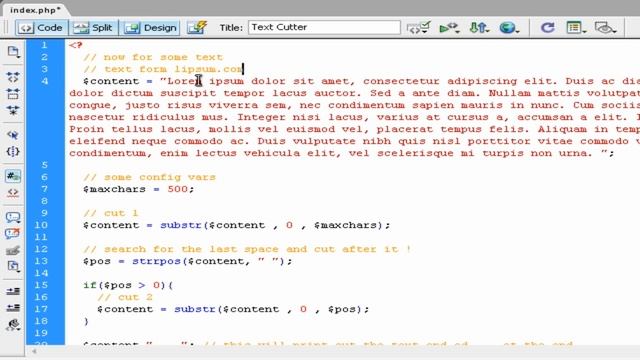Click the Wrap Tag pencil icon

point(13,250)
